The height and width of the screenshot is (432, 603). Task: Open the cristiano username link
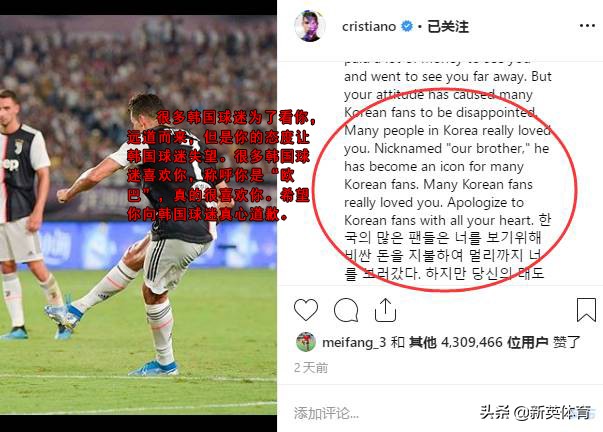coord(369,27)
